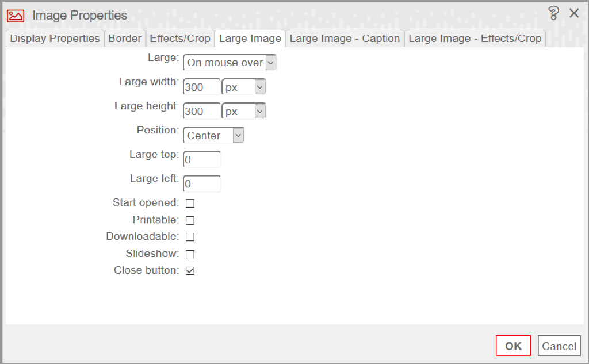Expand the Large height unit dropdown
Screen dimensions: 589x364
(x=244, y=111)
